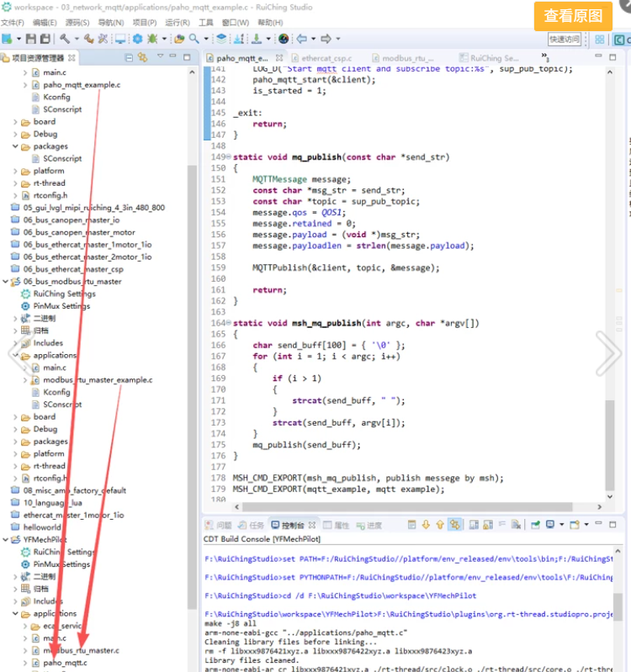Expand the rt-thread folder in modbus project

click(15, 466)
